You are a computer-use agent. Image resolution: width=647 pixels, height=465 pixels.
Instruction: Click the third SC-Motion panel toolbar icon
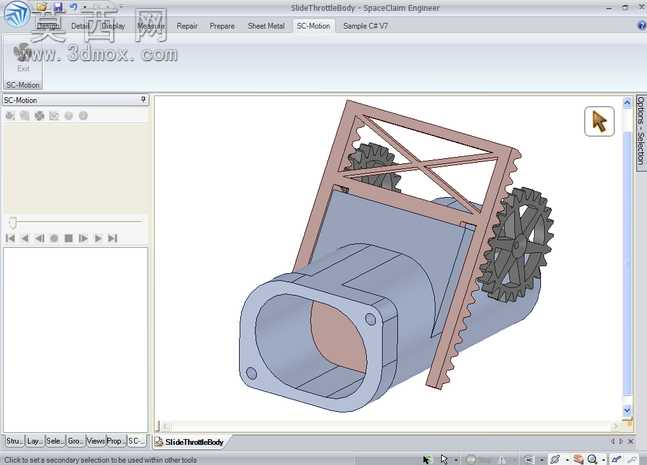click(x=39, y=116)
